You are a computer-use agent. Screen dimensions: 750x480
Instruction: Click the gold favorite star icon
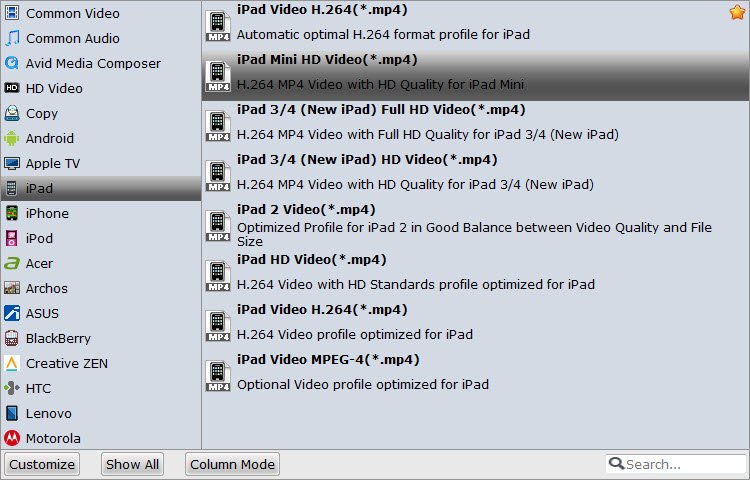[739, 12]
